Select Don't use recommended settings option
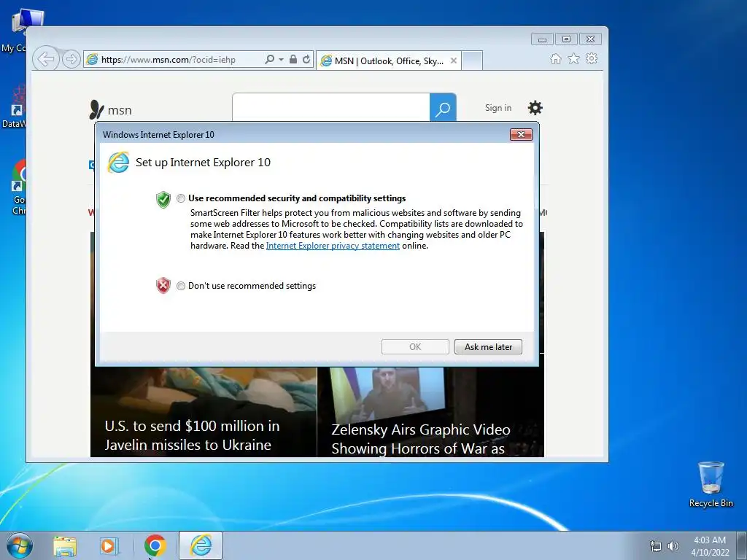Image resolution: width=747 pixels, height=560 pixels. click(x=181, y=286)
